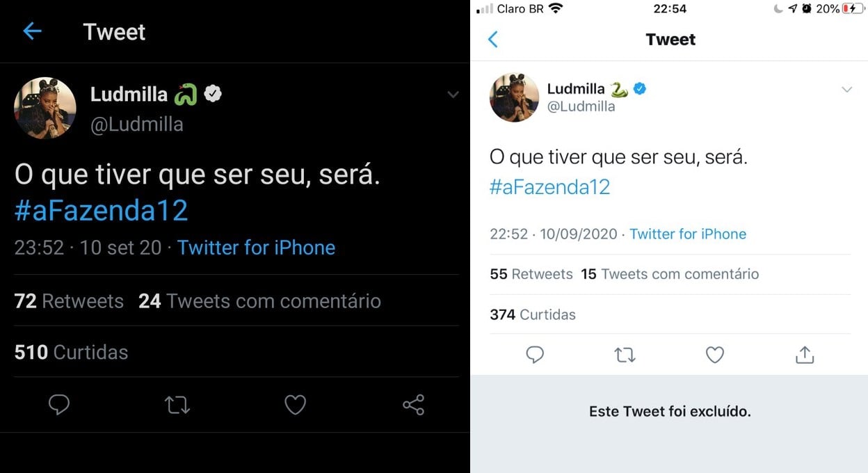The height and width of the screenshot is (473, 868).
Task: Tap heart icon on light-mode tweet
Action: pos(715,355)
